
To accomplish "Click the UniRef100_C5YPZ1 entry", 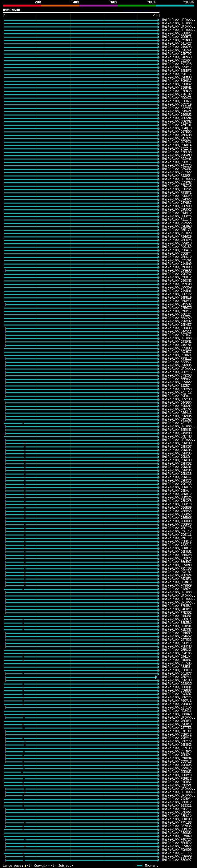I will point(176,142).
